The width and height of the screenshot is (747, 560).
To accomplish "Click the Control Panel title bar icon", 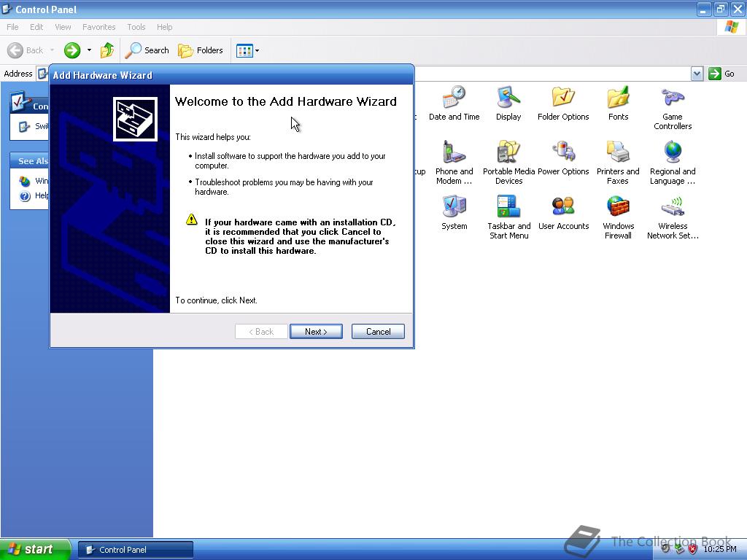I will point(7,9).
